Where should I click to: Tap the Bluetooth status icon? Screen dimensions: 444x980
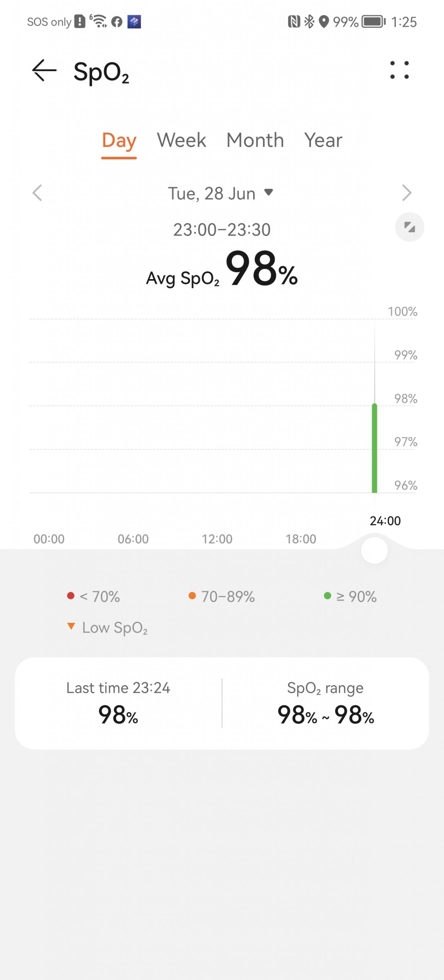coord(309,21)
